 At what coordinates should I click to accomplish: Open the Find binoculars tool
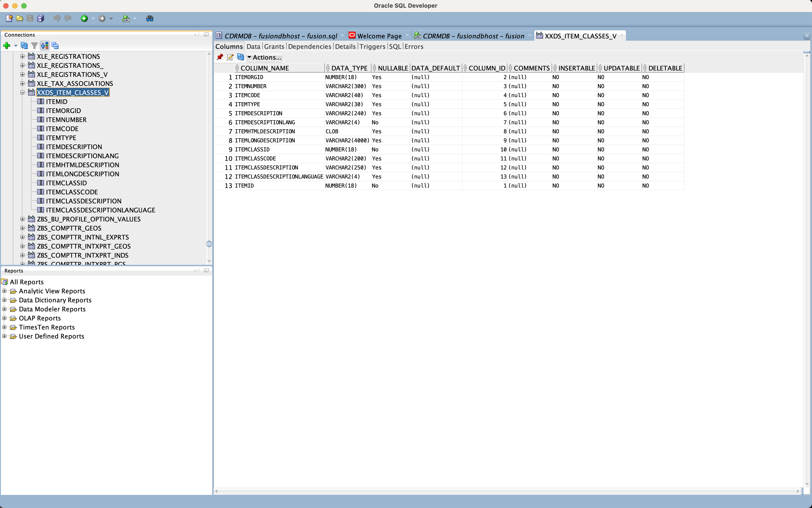point(150,19)
